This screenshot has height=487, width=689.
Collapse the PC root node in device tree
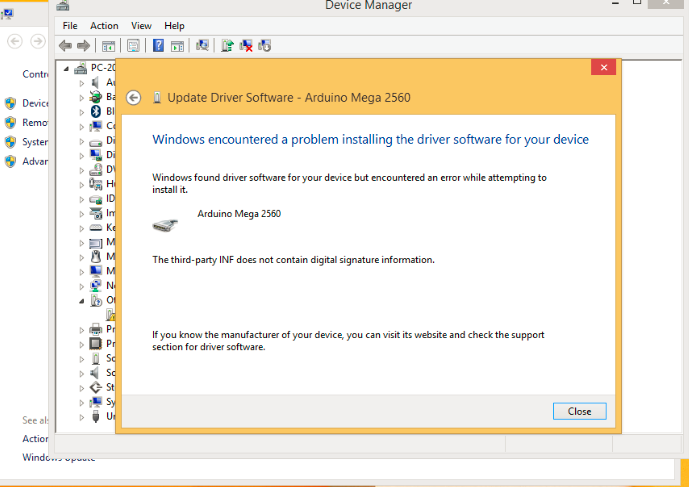point(66,69)
